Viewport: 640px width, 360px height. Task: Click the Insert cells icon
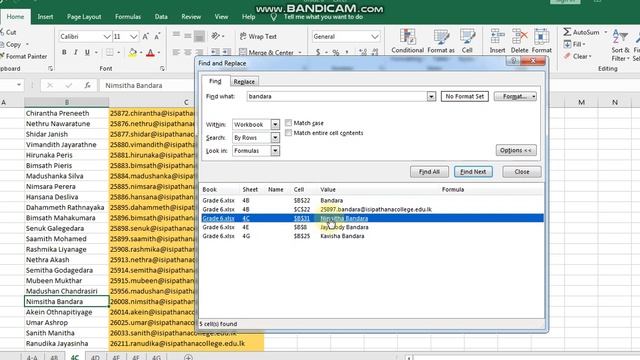pyautogui.click(x=497, y=41)
